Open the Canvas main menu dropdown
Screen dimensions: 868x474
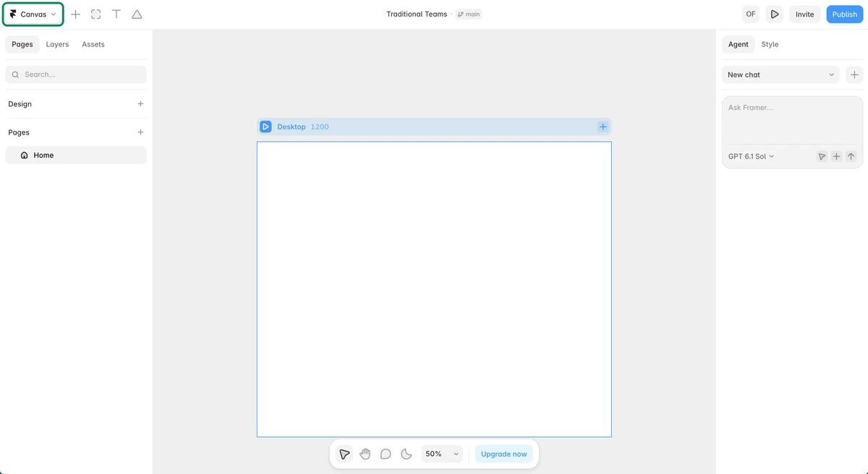pos(33,14)
